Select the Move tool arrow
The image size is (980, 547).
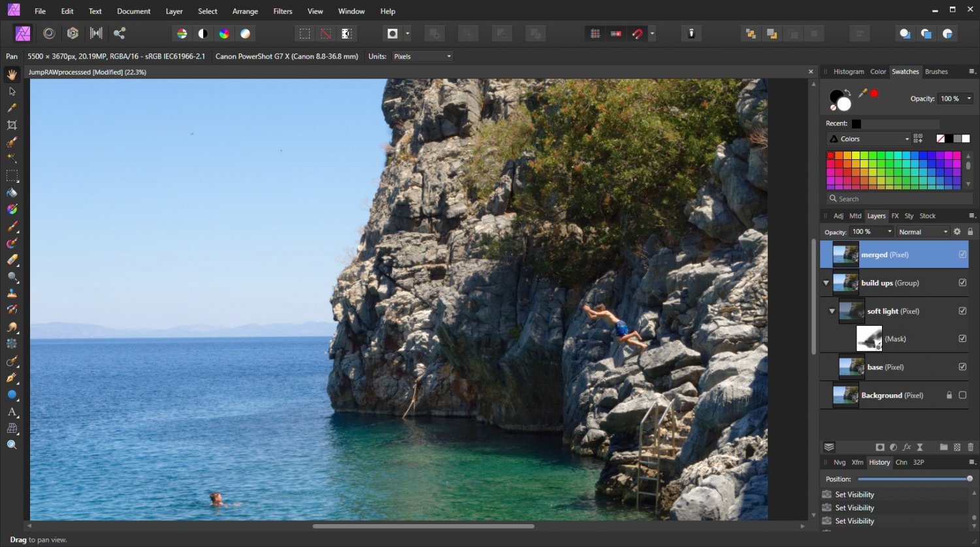pyautogui.click(x=12, y=91)
